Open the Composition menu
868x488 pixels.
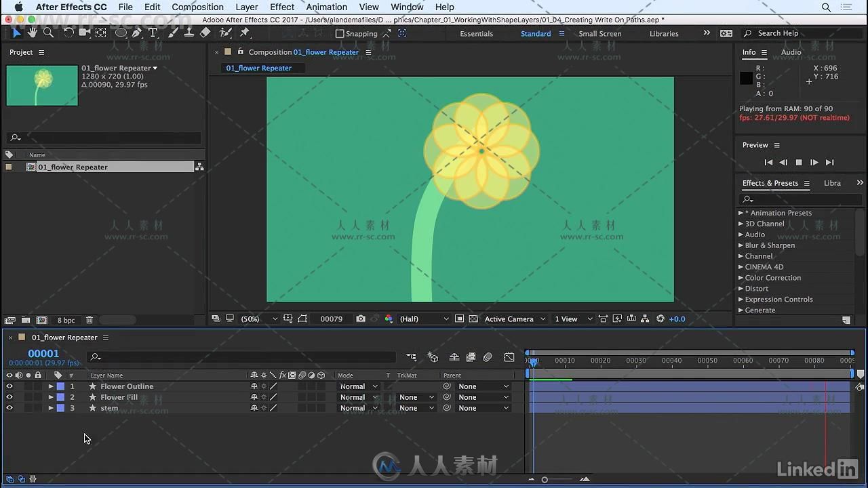[x=197, y=7]
